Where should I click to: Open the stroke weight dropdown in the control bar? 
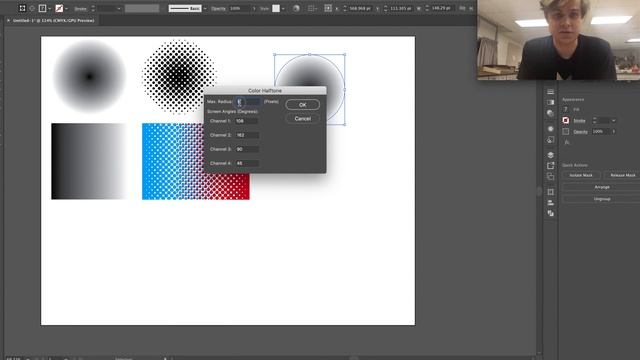tap(119, 9)
